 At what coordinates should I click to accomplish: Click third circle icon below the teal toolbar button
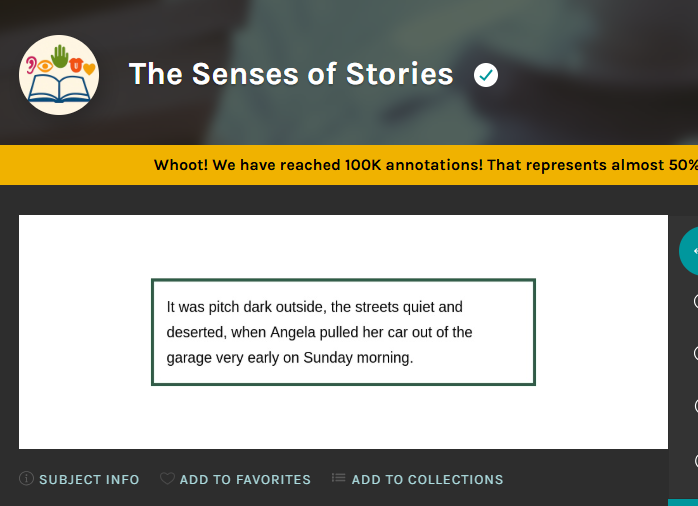(694, 406)
